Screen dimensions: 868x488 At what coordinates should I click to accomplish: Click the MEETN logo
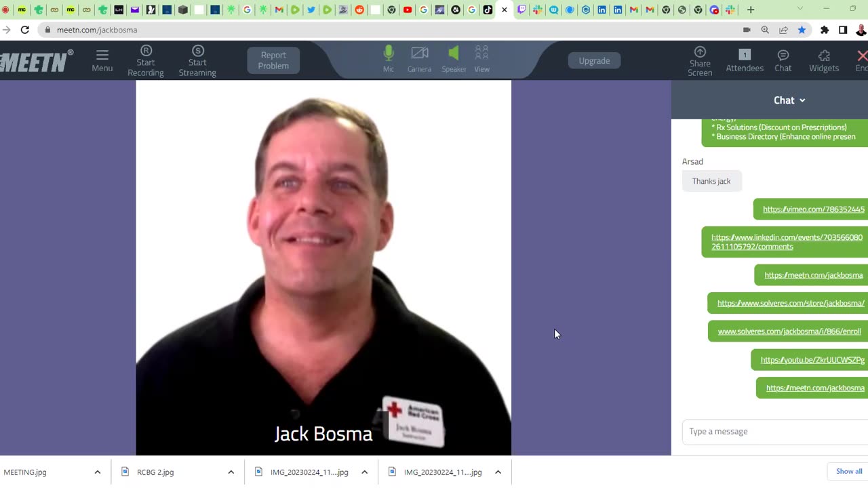tap(37, 61)
